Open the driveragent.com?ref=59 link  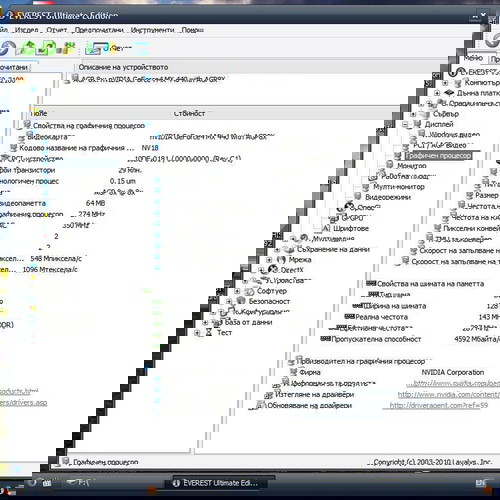click(439, 405)
